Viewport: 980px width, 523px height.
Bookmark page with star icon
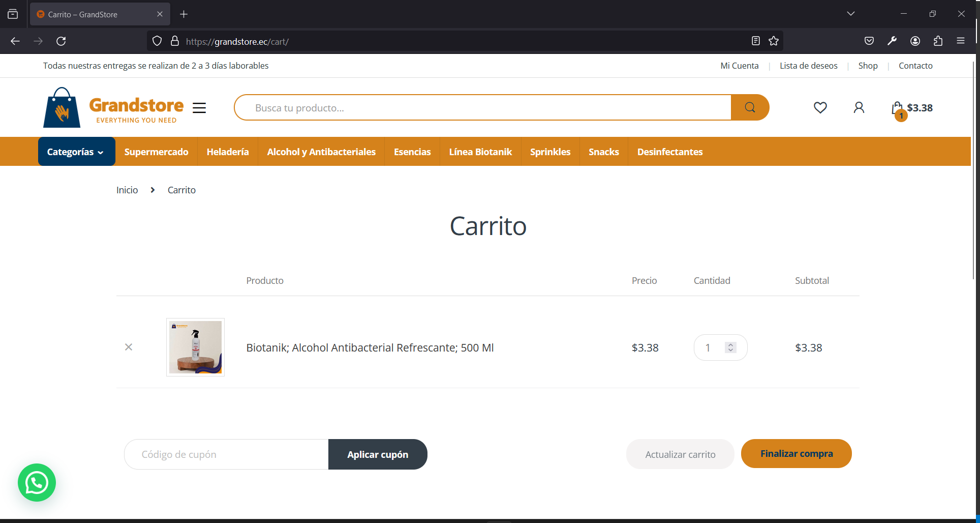[774, 41]
